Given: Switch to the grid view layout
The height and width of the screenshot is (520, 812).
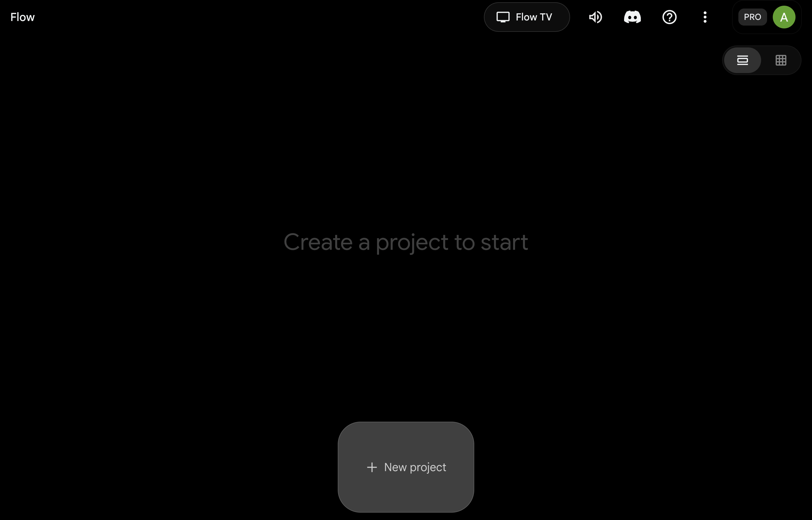Looking at the screenshot, I should (x=781, y=60).
